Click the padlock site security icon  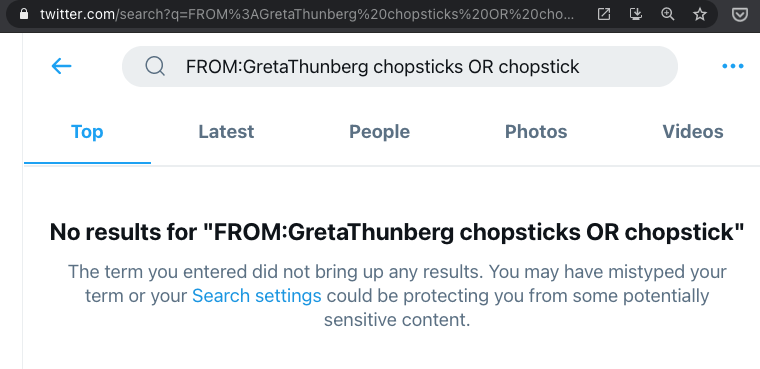pos(23,14)
